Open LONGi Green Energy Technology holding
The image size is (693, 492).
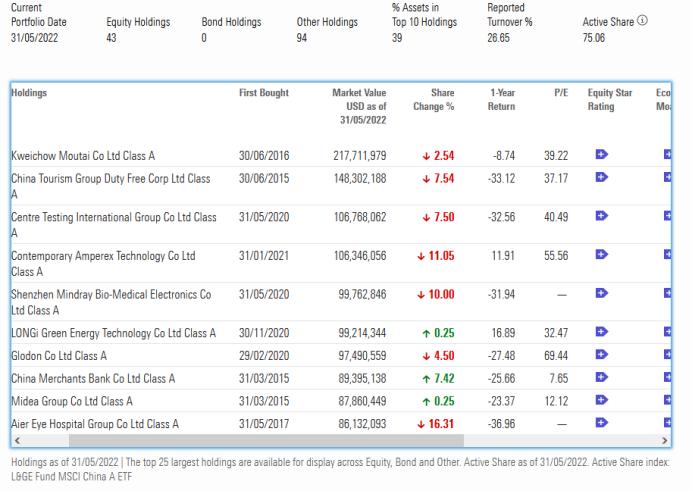point(113,333)
